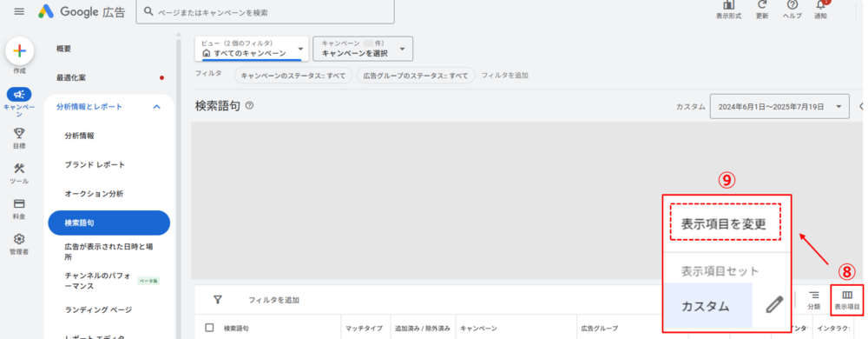The width and height of the screenshot is (868, 339).
Task: Tick the select-all checkbox in table header
Action: pyautogui.click(x=209, y=328)
